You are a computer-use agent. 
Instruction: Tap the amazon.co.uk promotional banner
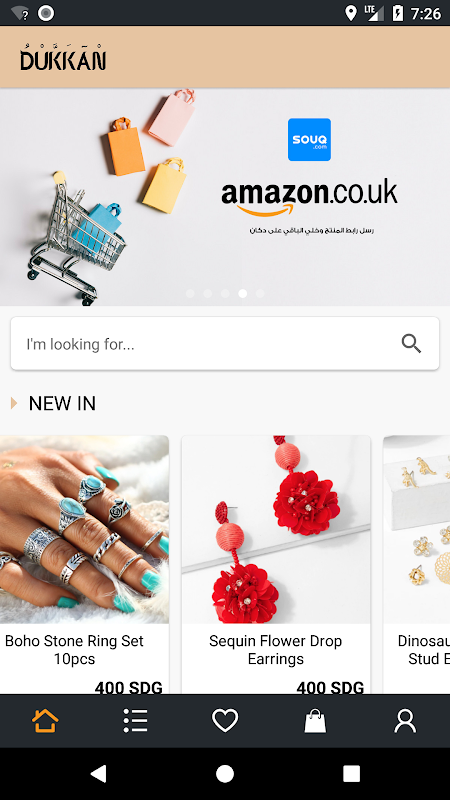point(225,197)
